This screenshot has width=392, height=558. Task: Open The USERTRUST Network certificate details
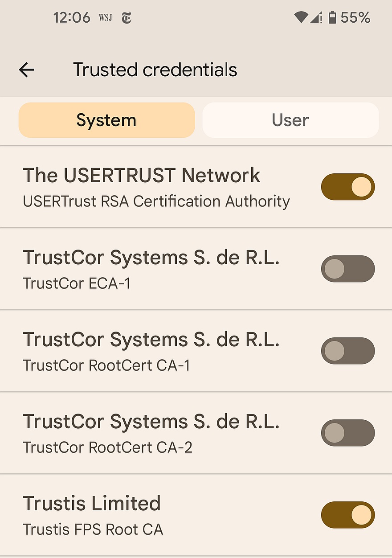[156, 187]
